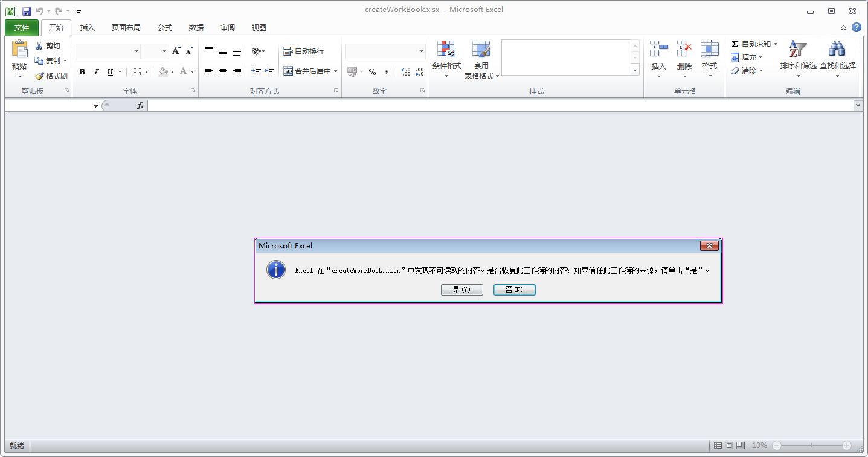The width and height of the screenshot is (868, 457).
Task: Apply percent style format
Action: pyautogui.click(x=372, y=72)
